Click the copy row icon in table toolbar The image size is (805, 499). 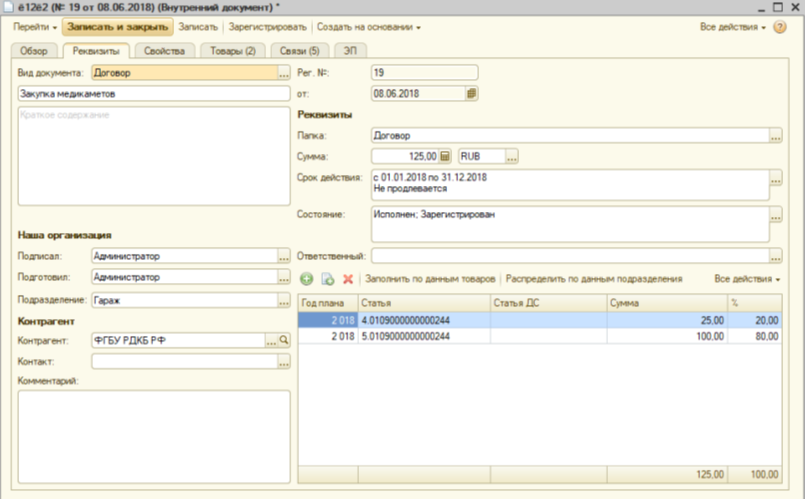coord(327,279)
